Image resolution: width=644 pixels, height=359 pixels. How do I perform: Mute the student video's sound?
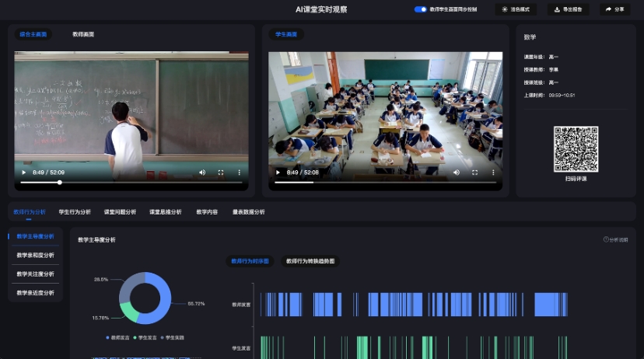tap(456, 173)
